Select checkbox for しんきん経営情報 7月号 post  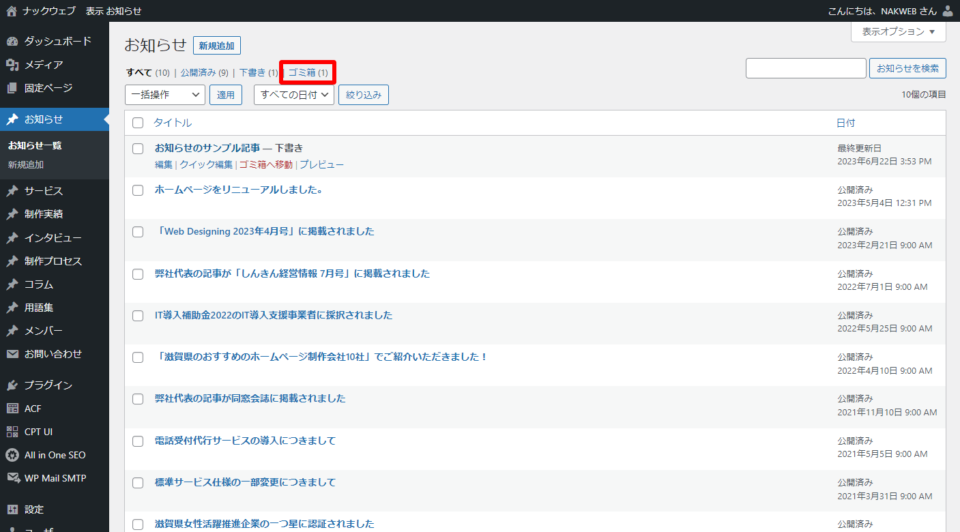[138, 274]
